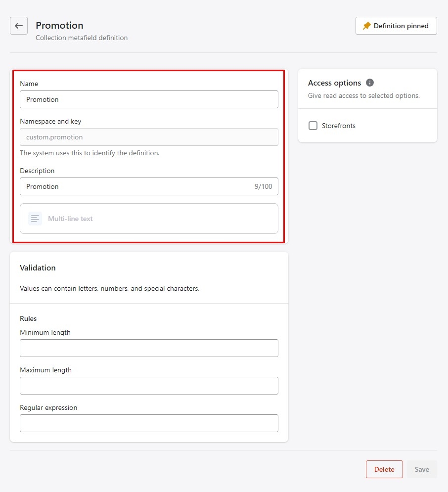The width and height of the screenshot is (448, 492).
Task: Click the 9/100 character counter
Action: click(x=263, y=186)
